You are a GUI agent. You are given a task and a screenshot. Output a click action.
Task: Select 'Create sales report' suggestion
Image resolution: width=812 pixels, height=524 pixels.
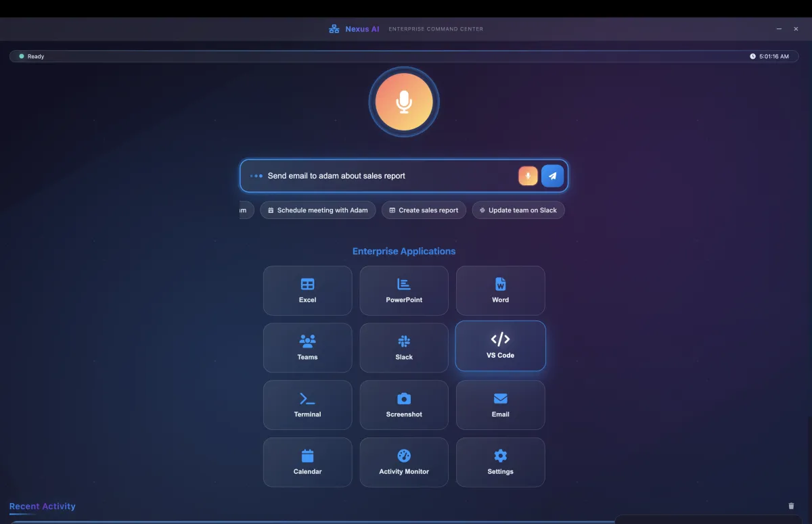(x=424, y=210)
